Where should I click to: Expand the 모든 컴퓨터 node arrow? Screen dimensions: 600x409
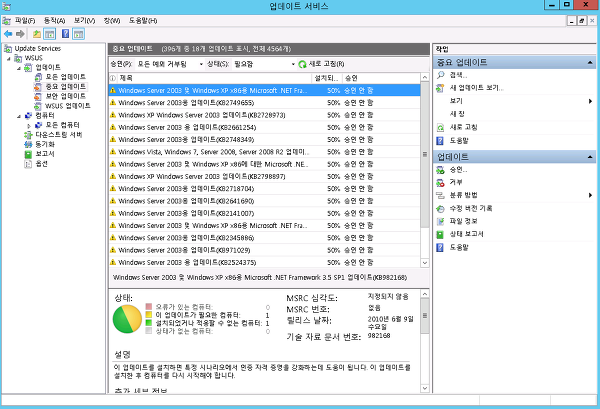click(29, 125)
